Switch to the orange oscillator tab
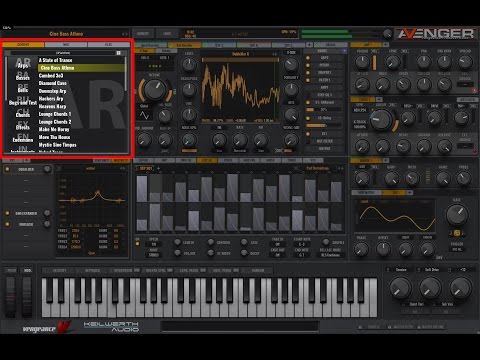 pos(184,45)
